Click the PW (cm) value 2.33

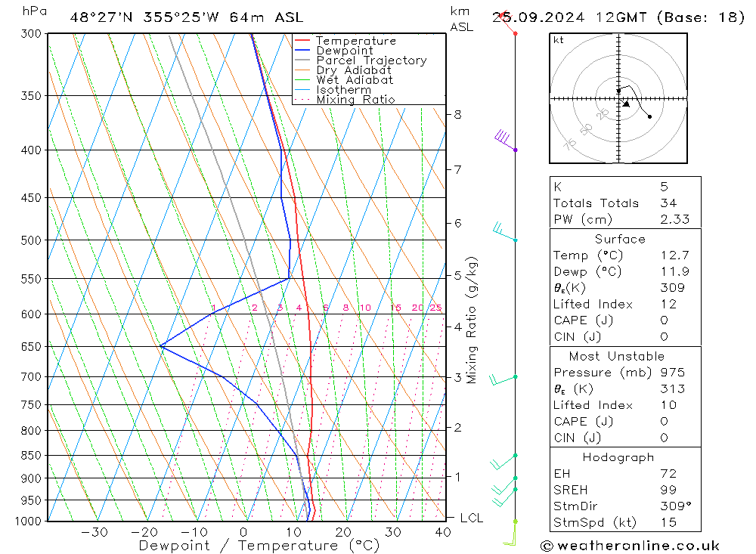click(675, 219)
